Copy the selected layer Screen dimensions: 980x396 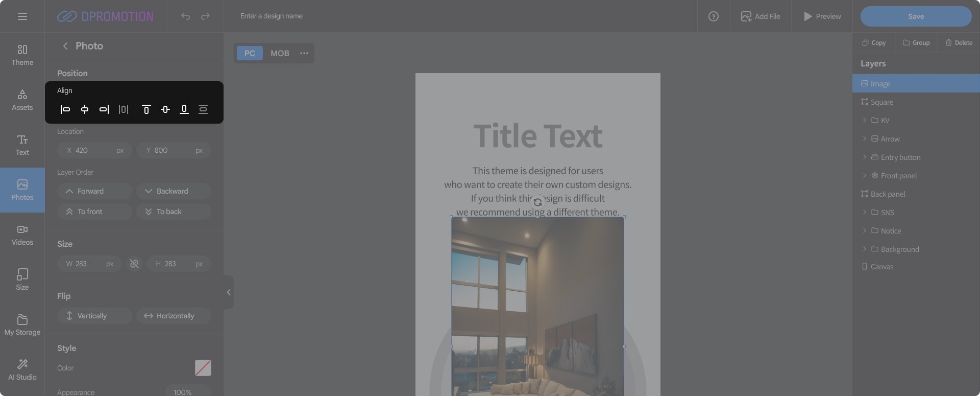click(x=874, y=43)
